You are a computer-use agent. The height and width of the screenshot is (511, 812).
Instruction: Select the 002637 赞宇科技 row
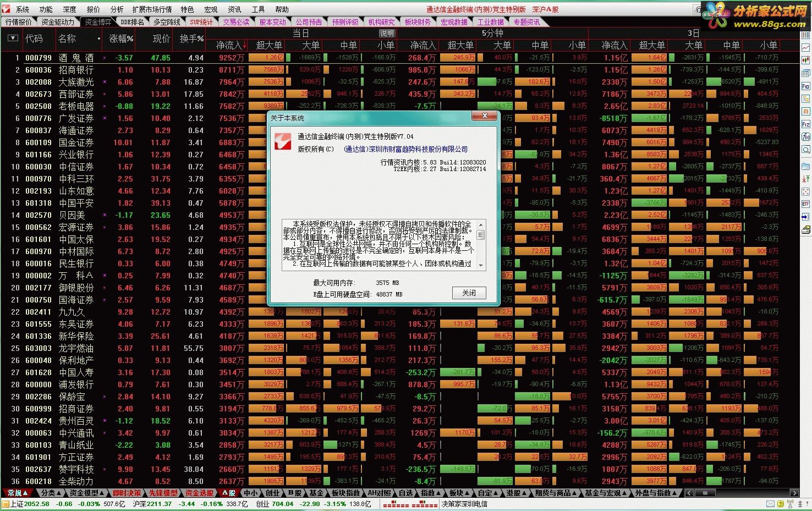tap(399, 469)
